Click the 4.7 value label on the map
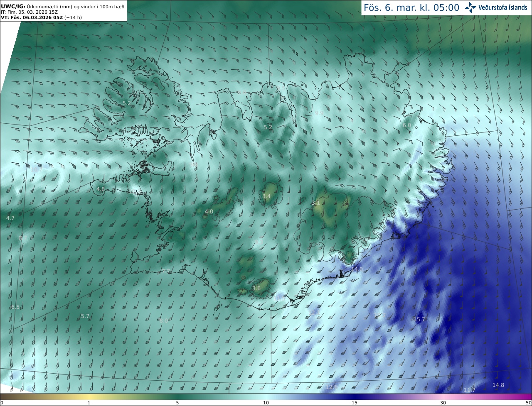This screenshot has width=532, height=406. (x=10, y=218)
